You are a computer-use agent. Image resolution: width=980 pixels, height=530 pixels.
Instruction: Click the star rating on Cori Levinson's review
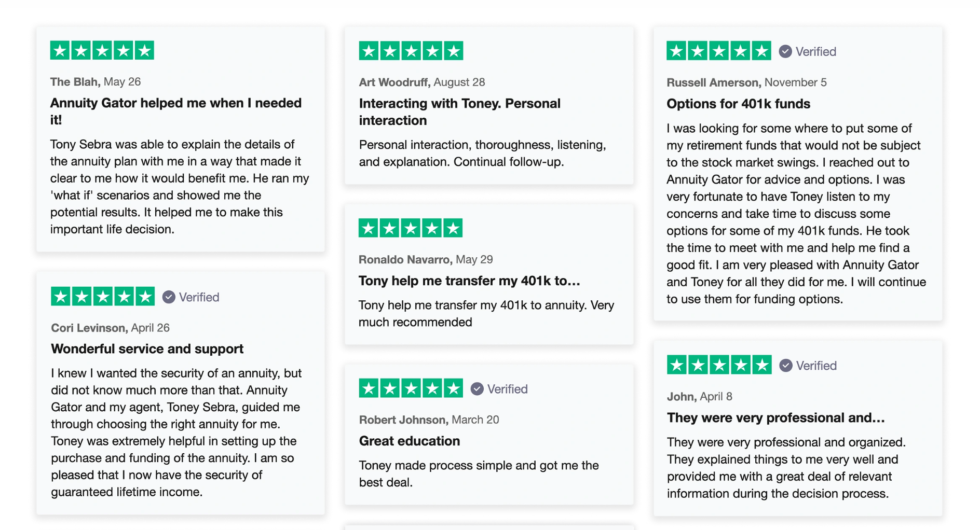pyautogui.click(x=103, y=297)
